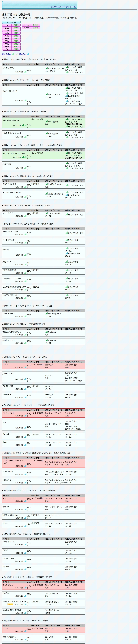Click the 日向坂46 navigation table header
The height and width of the screenshot is (644, 138).
pyautogui.click(x=11, y=23)
